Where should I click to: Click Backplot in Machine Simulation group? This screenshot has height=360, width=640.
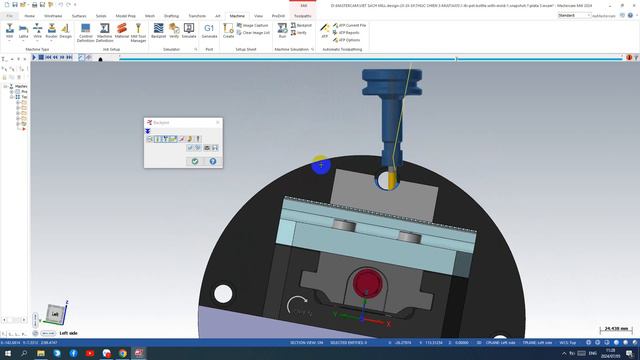click(301, 25)
